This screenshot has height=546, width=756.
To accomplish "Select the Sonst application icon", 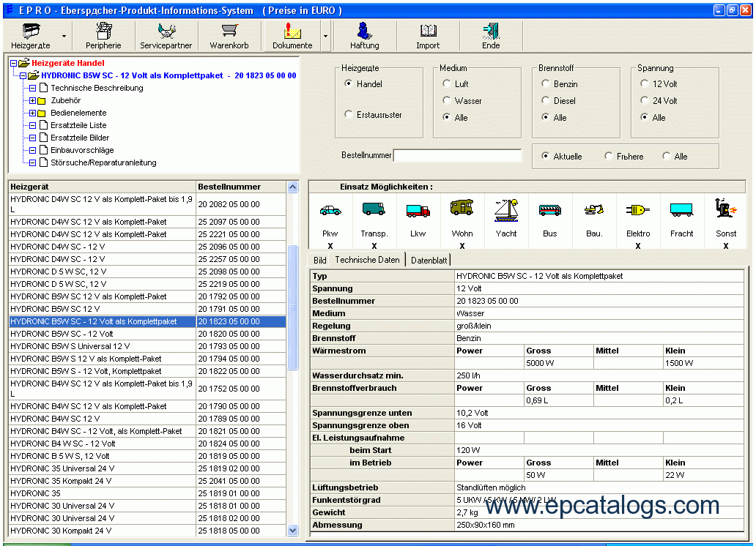I will 726,208.
